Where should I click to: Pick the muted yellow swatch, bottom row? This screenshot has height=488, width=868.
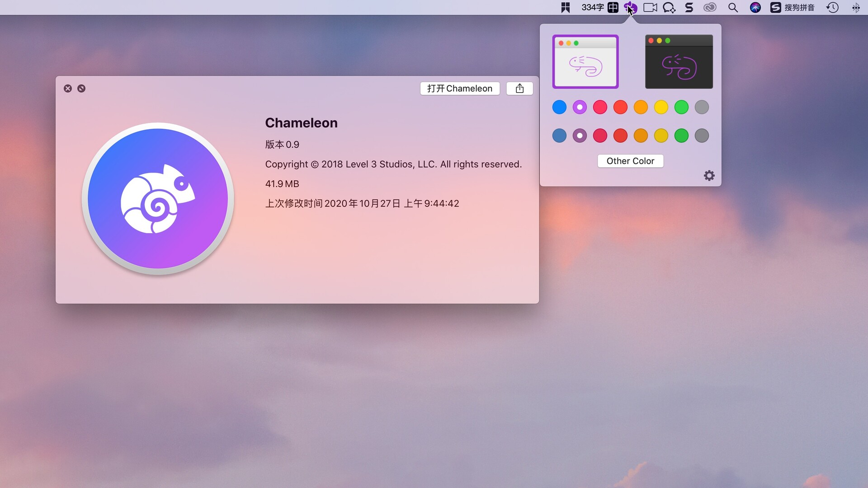(661, 136)
